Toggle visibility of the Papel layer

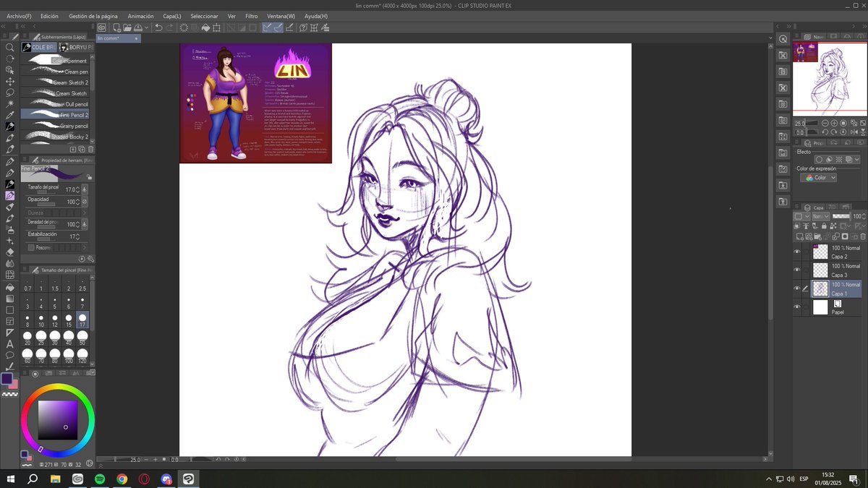797,306
